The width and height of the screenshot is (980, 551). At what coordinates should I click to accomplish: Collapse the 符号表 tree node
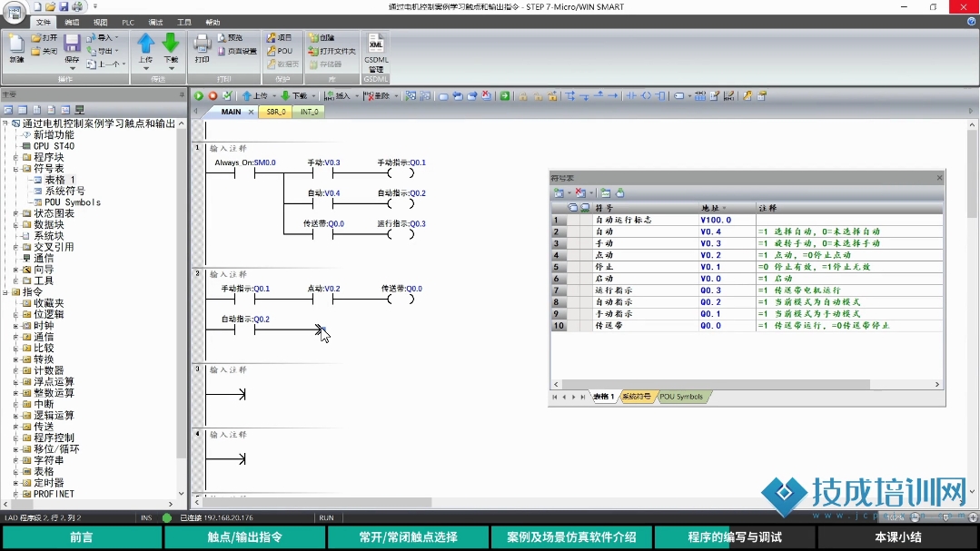click(x=15, y=169)
